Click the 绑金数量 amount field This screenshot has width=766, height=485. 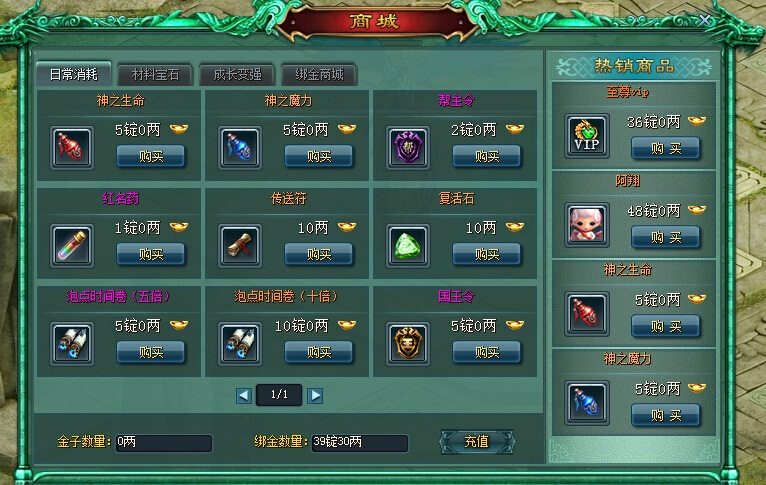click(x=360, y=443)
